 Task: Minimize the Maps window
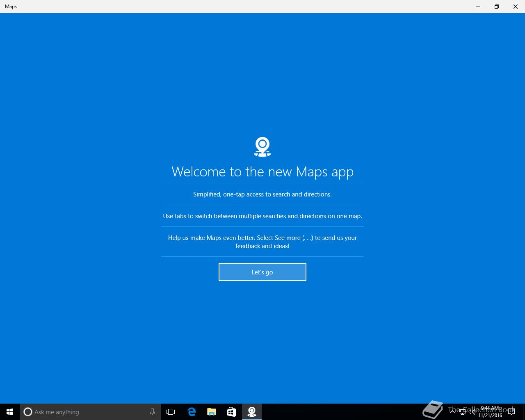tap(478, 7)
